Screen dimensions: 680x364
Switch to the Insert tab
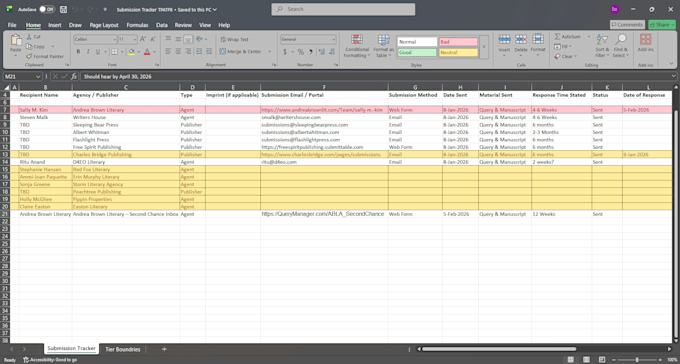click(55, 25)
